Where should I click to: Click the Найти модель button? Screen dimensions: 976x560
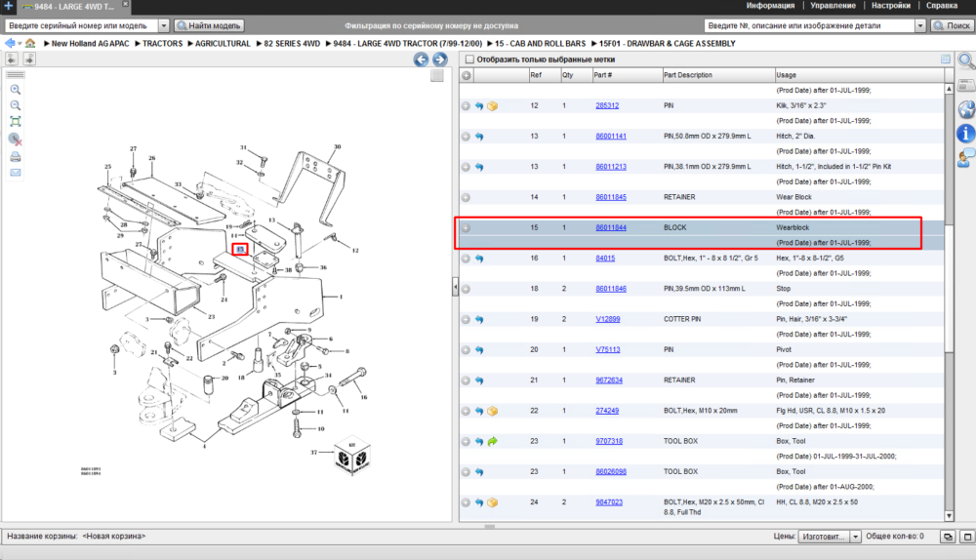[x=209, y=25]
